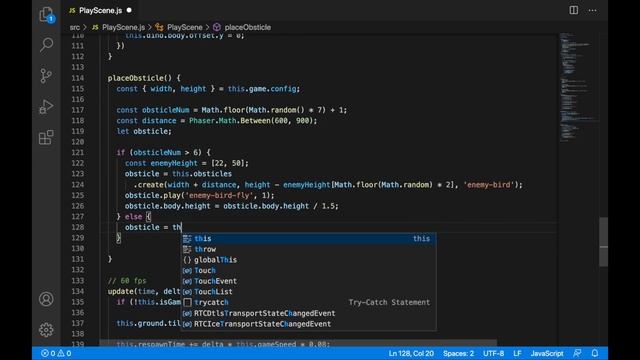Click the 'obsticle = th' line being typed

tap(153, 227)
